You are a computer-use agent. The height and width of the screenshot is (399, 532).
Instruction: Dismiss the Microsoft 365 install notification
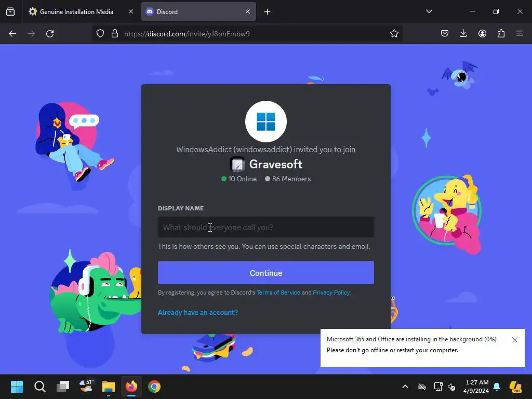click(515, 340)
